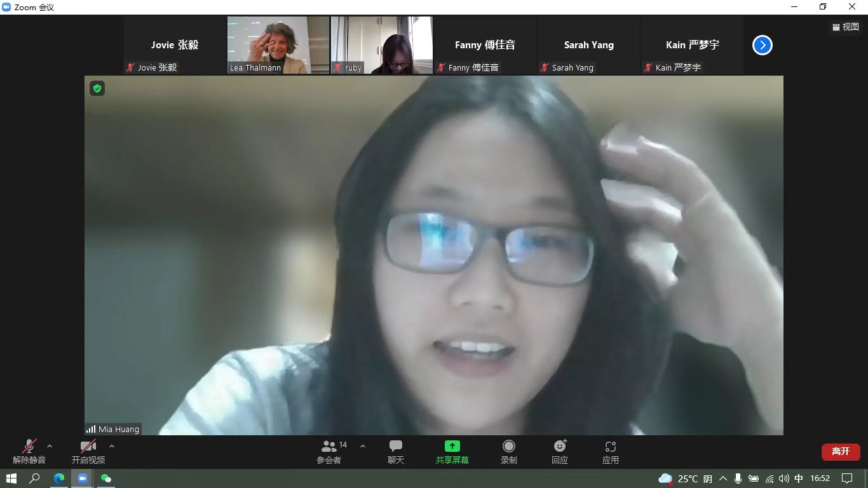Viewport: 868px width, 488px height.
Task: Show next page of participant thumbnails
Action: pyautogui.click(x=763, y=45)
